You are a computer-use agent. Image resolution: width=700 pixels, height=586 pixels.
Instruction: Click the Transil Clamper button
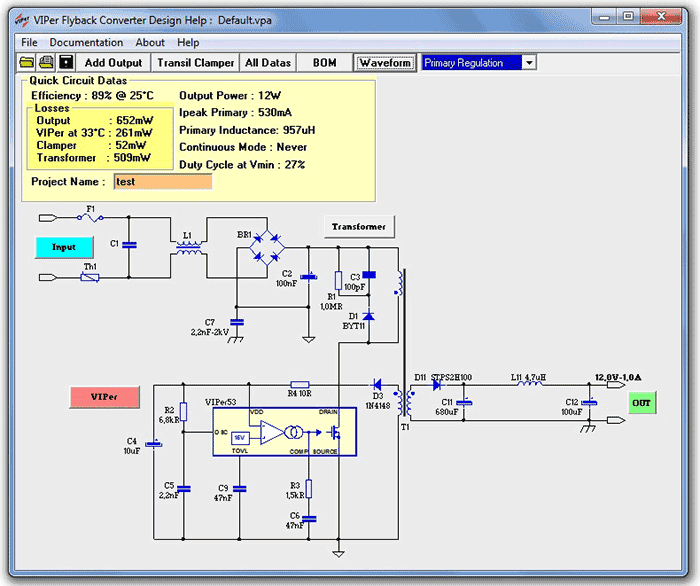(196, 63)
